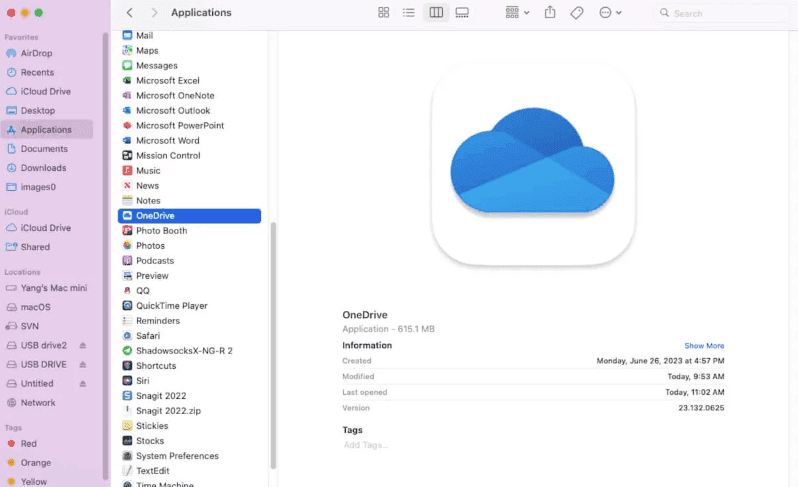Screen dimensions: 798x487
Task: Select the ShadowsocksX-NG-R 2 application
Action: pos(184,351)
